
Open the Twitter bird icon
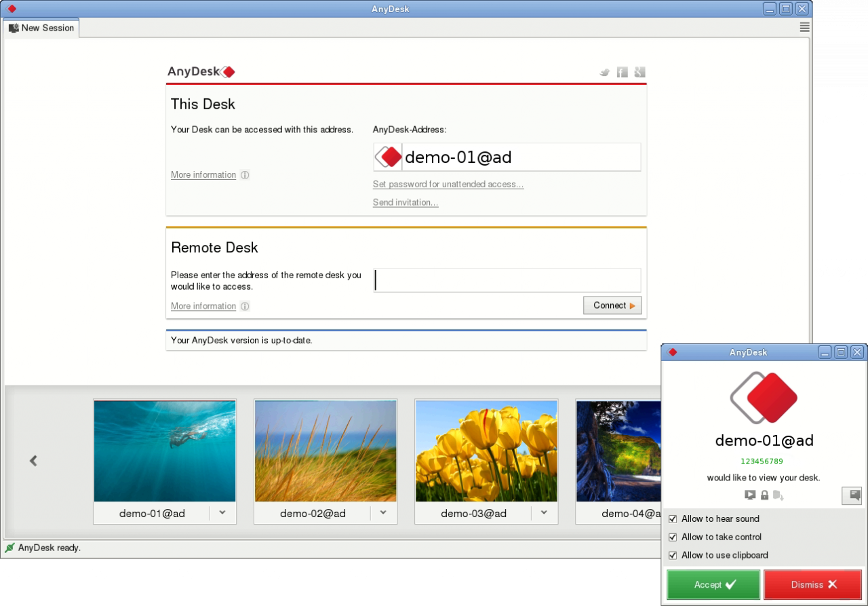(x=605, y=72)
